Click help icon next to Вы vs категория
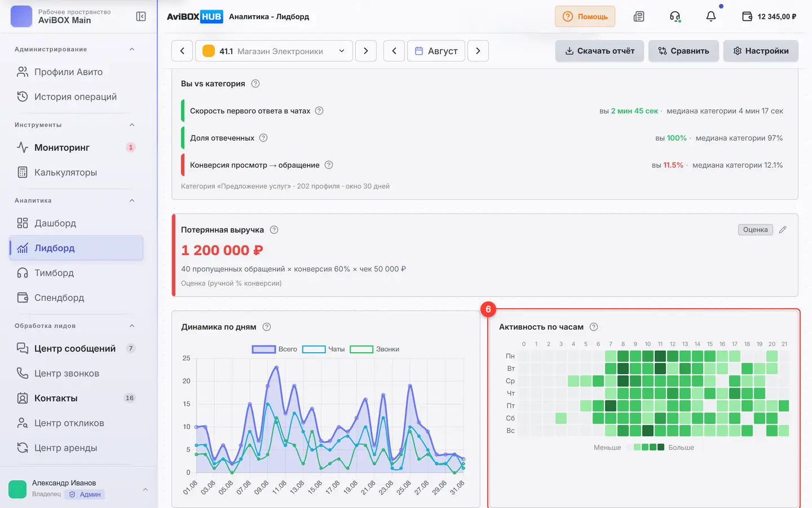The width and height of the screenshot is (812, 508). point(255,84)
